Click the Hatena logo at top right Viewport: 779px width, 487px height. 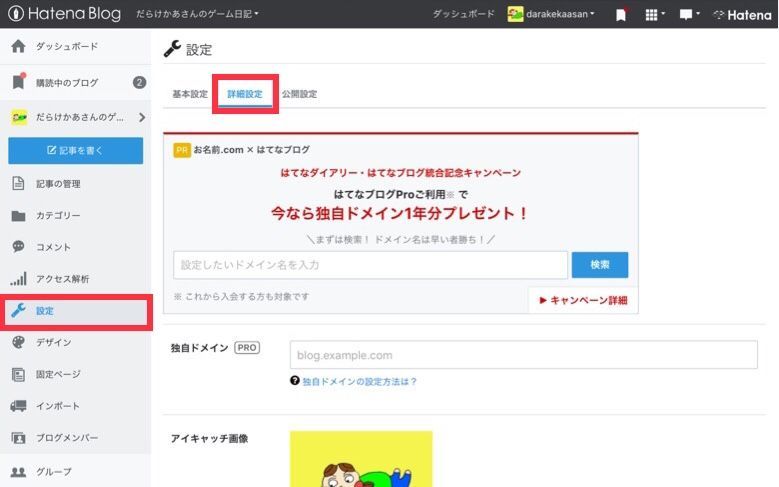tap(742, 15)
